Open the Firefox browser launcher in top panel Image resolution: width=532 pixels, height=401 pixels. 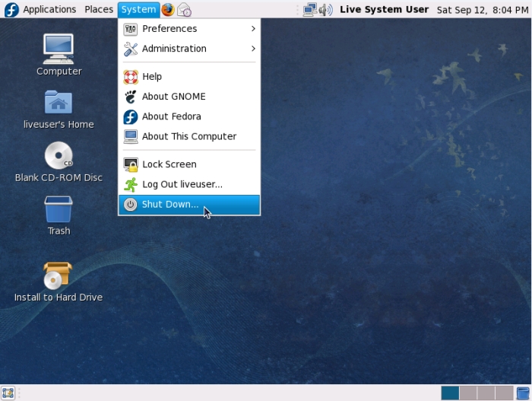(167, 10)
